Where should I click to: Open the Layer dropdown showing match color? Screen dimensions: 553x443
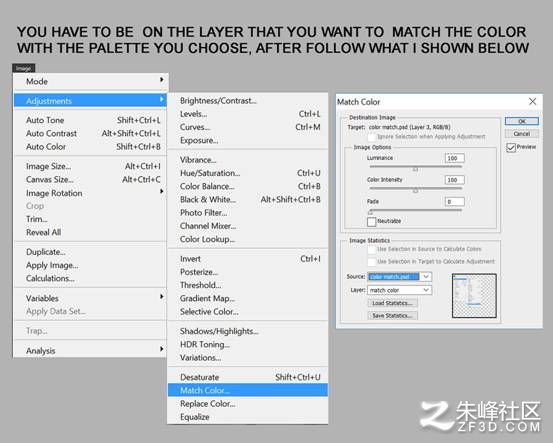click(x=399, y=290)
